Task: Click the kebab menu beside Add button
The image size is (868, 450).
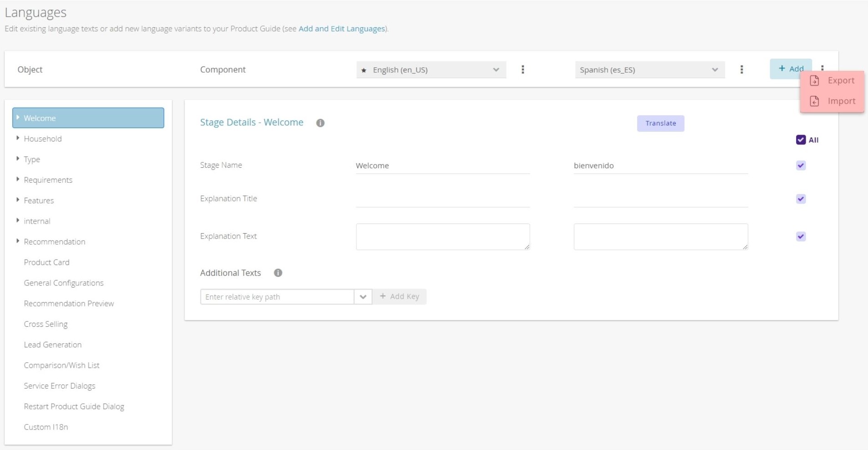Action: coord(822,67)
